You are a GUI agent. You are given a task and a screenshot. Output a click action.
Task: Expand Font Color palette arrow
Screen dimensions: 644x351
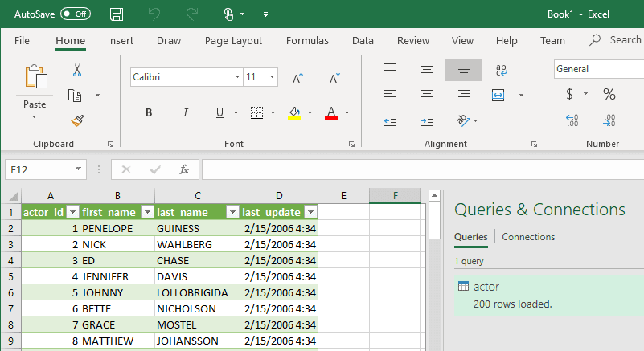pyautogui.click(x=347, y=112)
